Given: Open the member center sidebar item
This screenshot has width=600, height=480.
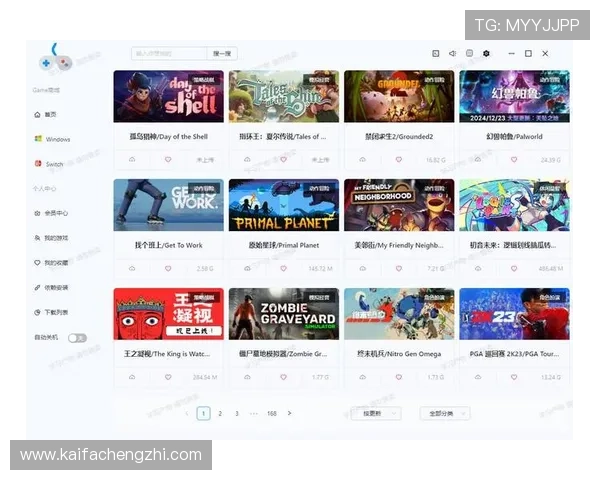Looking at the screenshot, I should pos(51,213).
